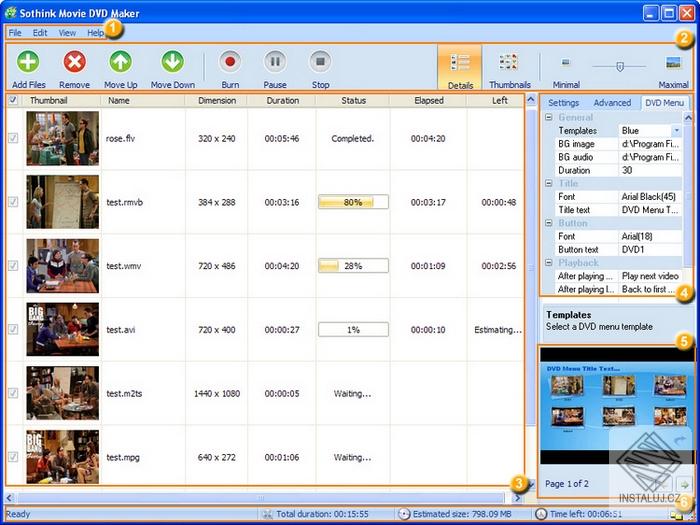Stop the process with Stop icon
Image resolution: width=700 pixels, height=525 pixels.
(320, 62)
